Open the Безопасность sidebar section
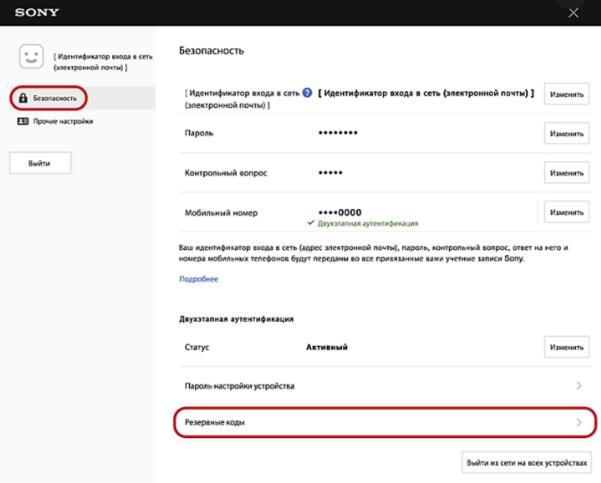601x483 pixels. pyautogui.click(x=55, y=98)
